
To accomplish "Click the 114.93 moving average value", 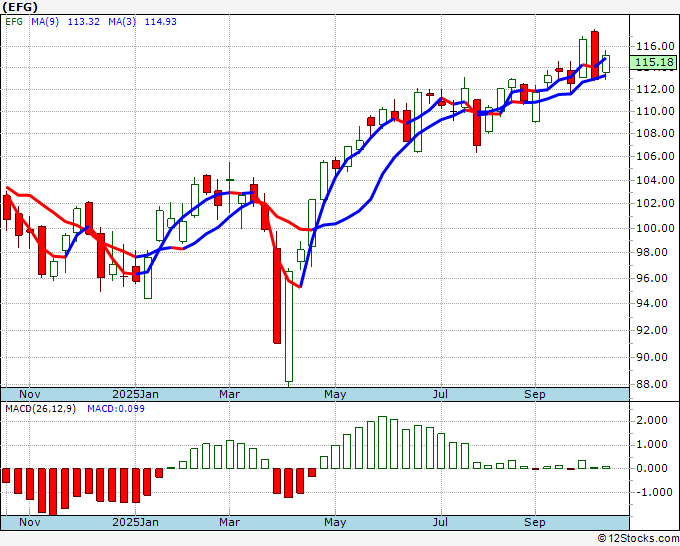I will 160,22.
